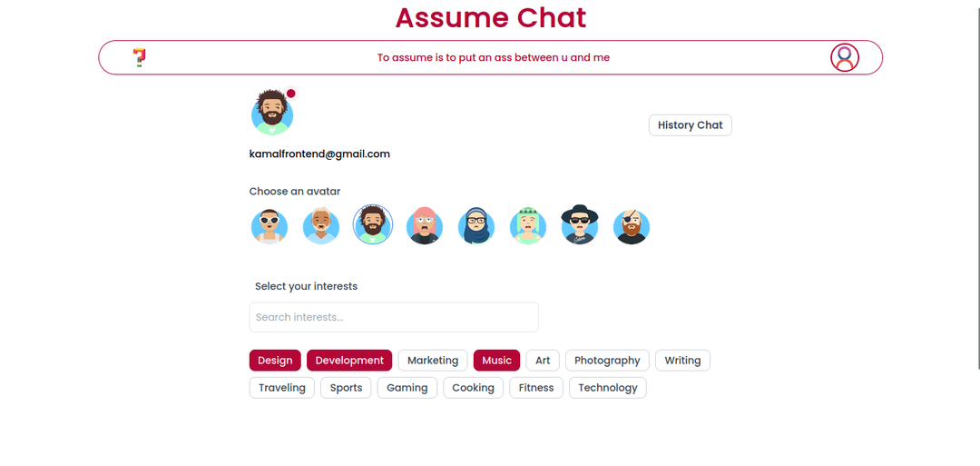
Task: Add Photography to your interests
Action: [x=607, y=361]
